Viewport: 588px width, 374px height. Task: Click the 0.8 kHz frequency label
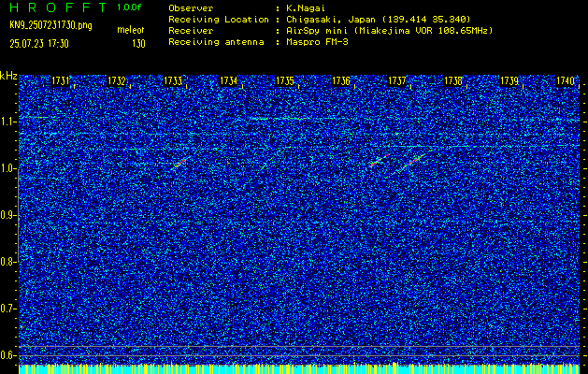click(8, 262)
